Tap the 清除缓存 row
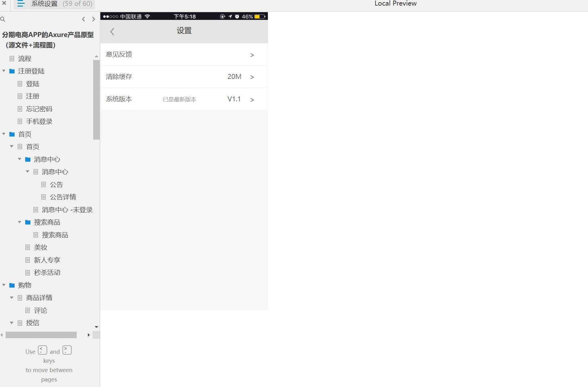The image size is (588, 387). [x=184, y=76]
